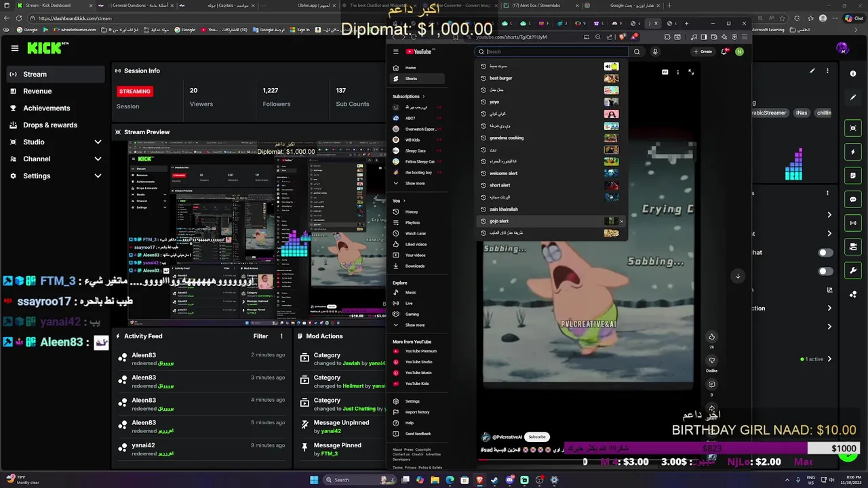Enter fullscreen on the Short player
Image resolution: width=868 pixels, height=488 pixels.
click(691, 72)
